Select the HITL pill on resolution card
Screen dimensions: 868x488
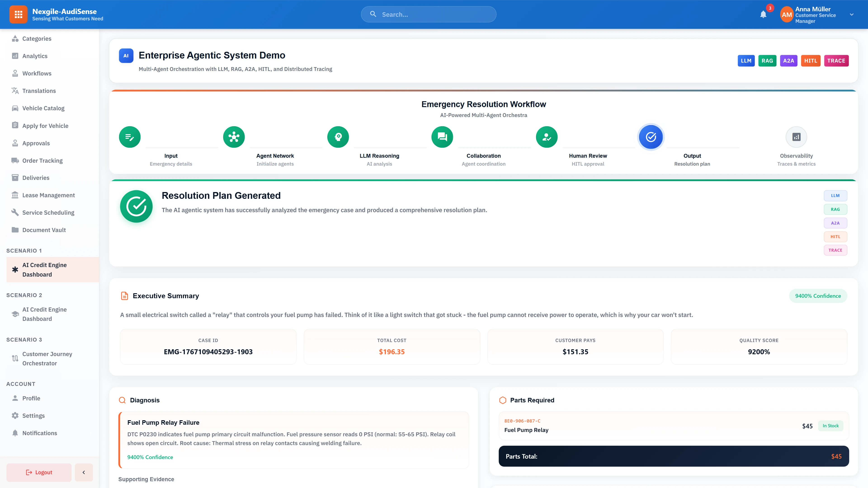836,236
